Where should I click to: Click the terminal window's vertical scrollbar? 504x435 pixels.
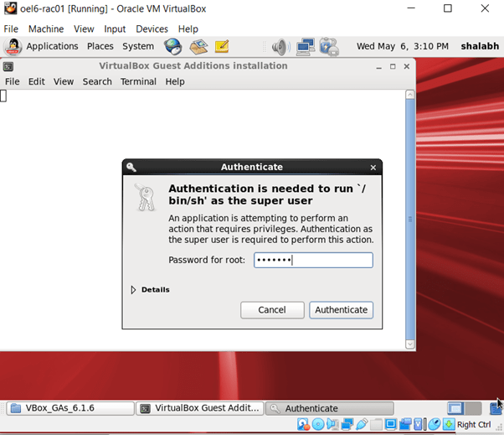coord(409,218)
